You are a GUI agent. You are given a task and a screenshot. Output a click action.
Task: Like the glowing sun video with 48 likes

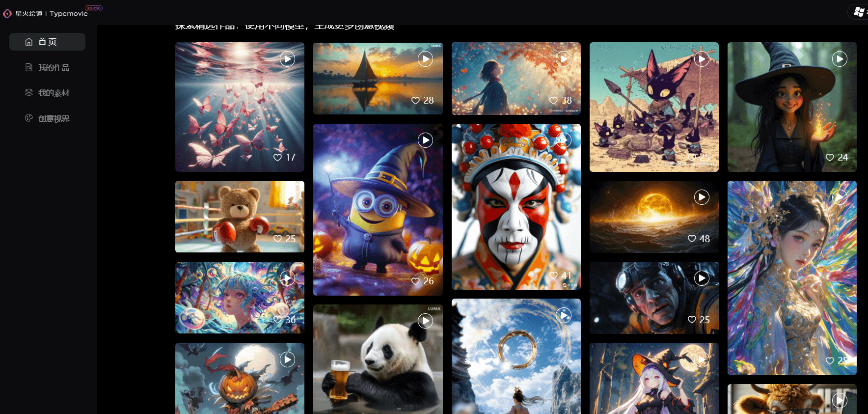point(692,238)
